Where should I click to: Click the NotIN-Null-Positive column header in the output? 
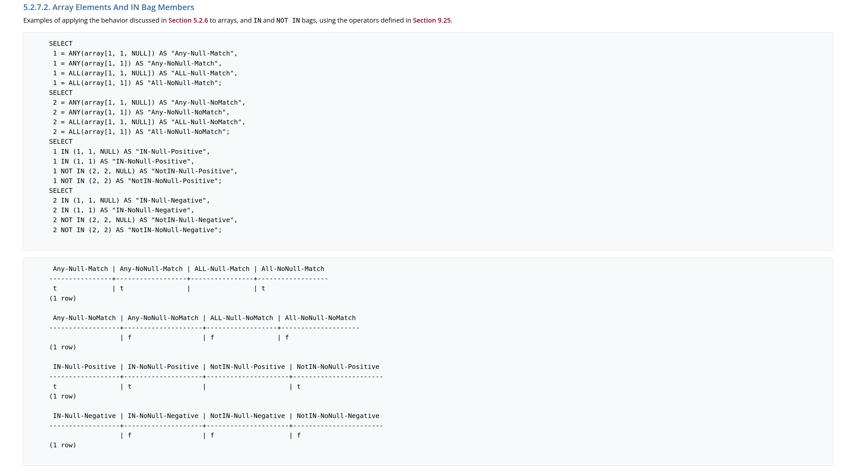pyautogui.click(x=247, y=367)
